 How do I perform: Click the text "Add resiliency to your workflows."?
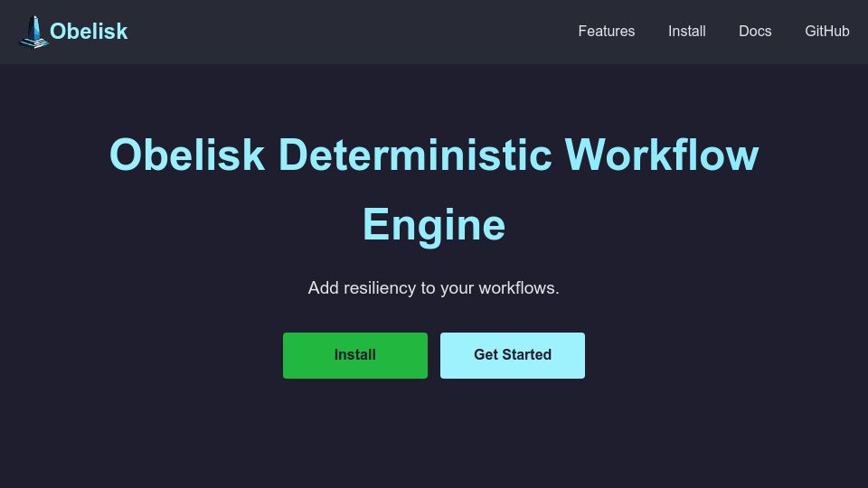tap(433, 287)
